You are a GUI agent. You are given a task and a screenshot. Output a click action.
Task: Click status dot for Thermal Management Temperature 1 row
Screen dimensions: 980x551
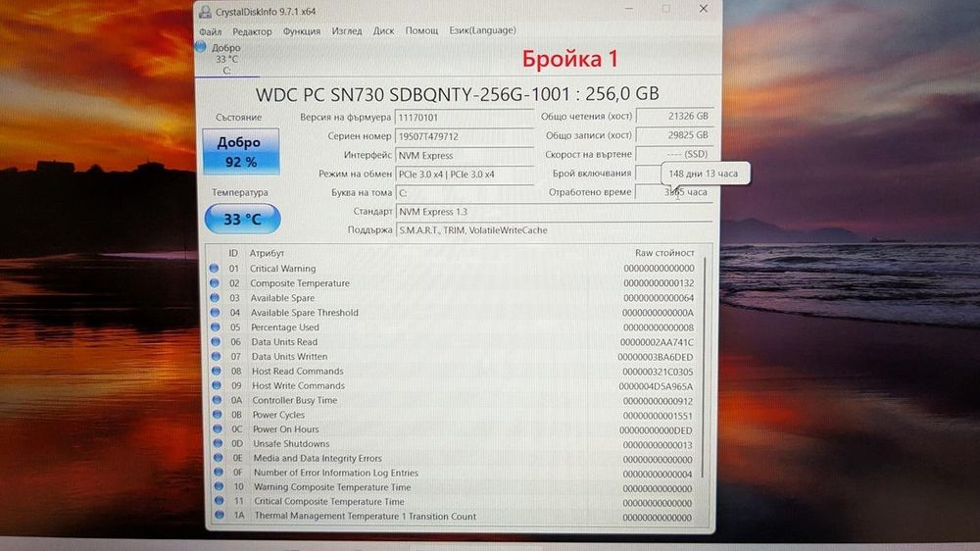click(220, 516)
